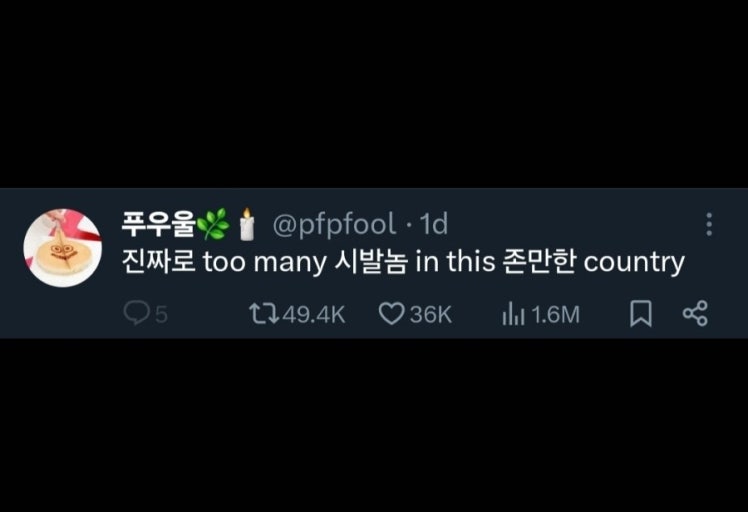
Task: Open the three-dot more options menu
Action: click(709, 224)
